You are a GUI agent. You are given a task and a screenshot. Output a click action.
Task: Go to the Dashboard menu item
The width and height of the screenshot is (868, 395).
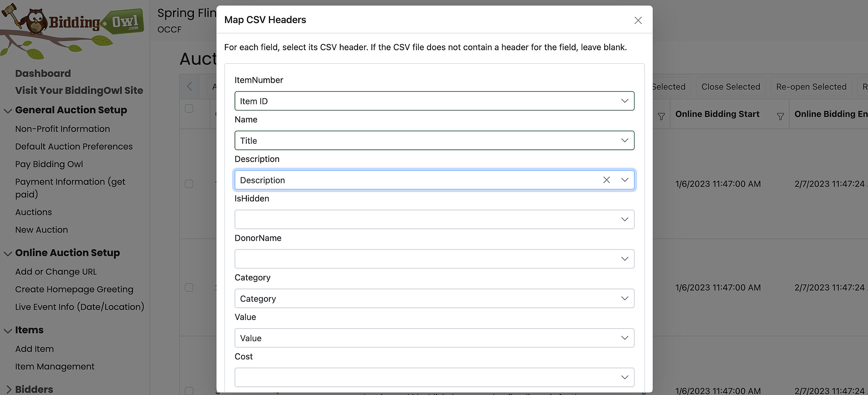pyautogui.click(x=43, y=73)
